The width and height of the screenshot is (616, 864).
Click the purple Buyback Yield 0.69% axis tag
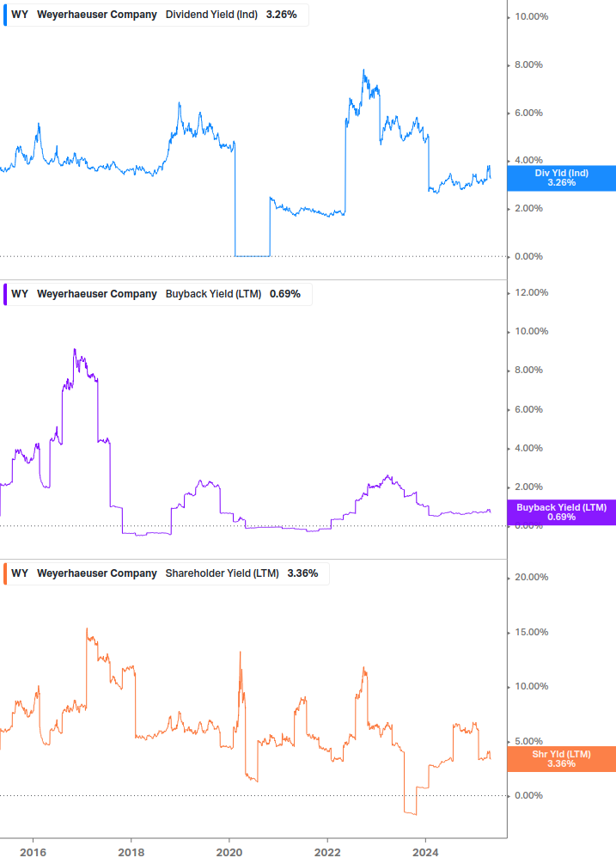561,512
